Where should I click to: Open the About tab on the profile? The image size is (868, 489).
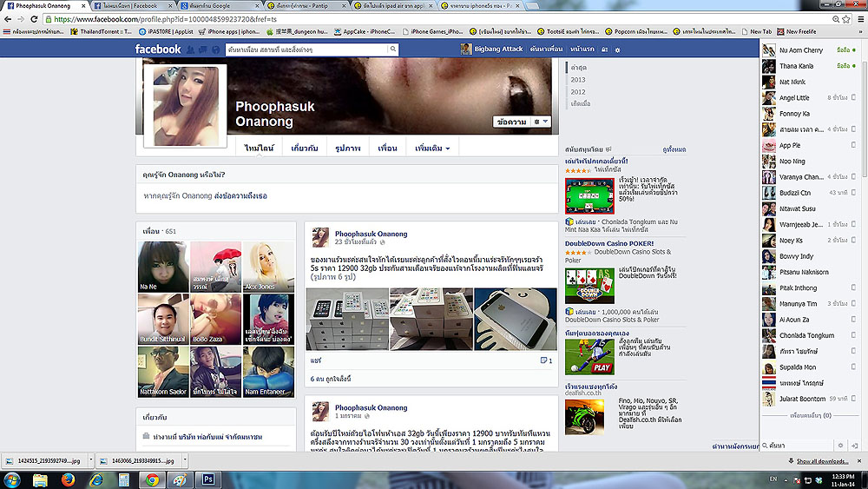(305, 148)
